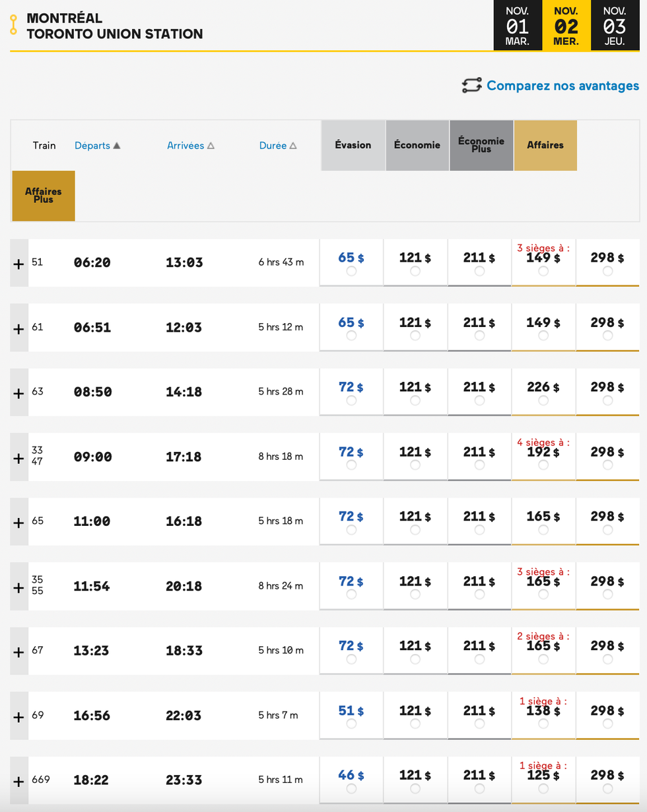Screen dimensions: 647x812
Task: Click the Départs sort arrow icon
Action: click(x=117, y=146)
